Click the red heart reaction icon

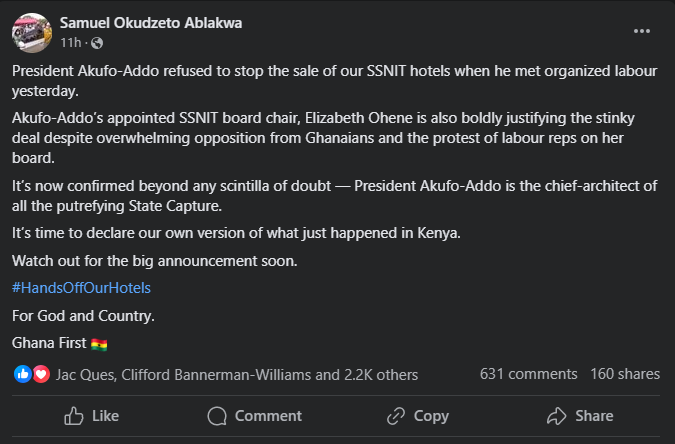(x=41, y=375)
